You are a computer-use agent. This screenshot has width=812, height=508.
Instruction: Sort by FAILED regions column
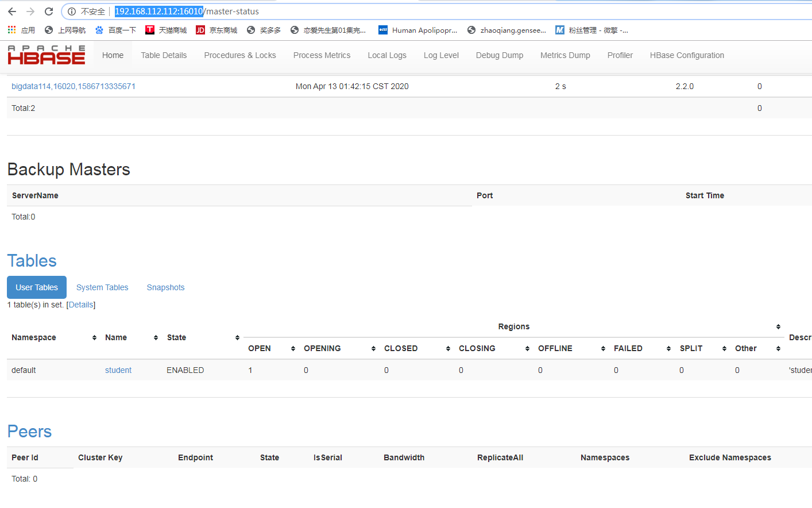668,349
